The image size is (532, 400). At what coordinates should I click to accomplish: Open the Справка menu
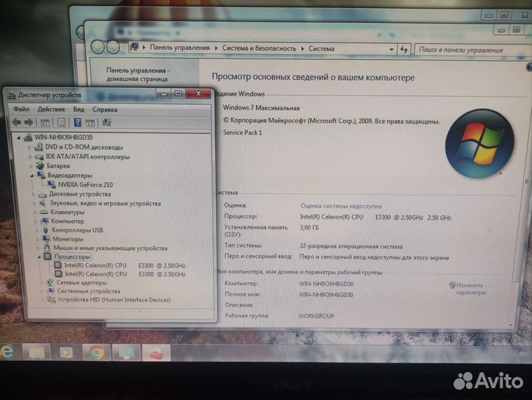[104, 110]
